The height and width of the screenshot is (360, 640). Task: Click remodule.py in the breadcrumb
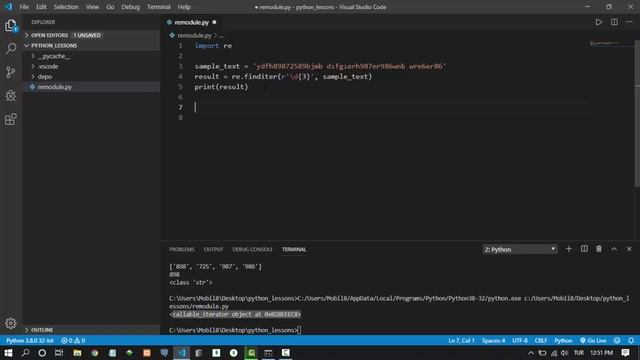(x=194, y=36)
